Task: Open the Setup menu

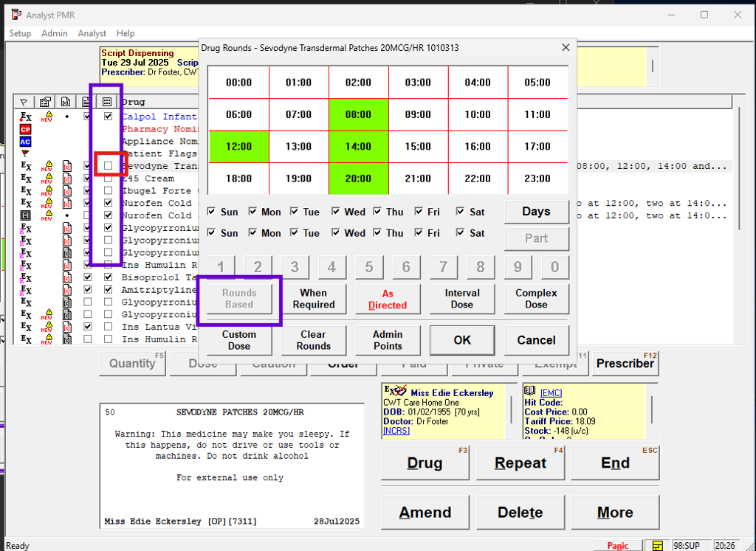Action: pos(20,33)
